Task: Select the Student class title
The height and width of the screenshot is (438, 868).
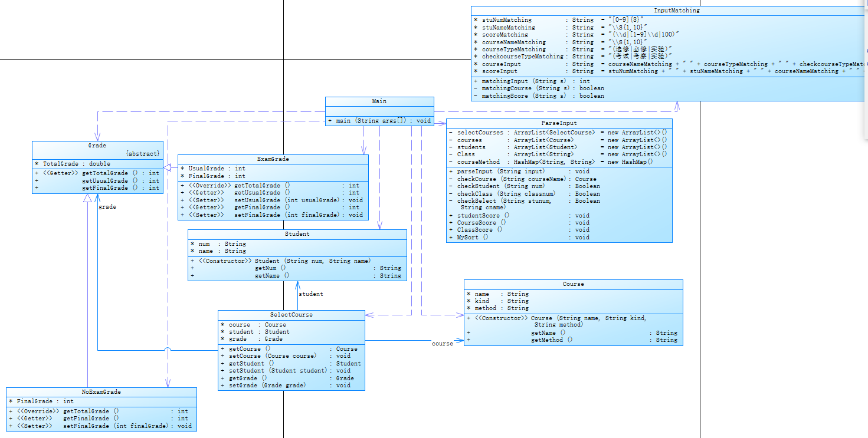Action: (297, 234)
